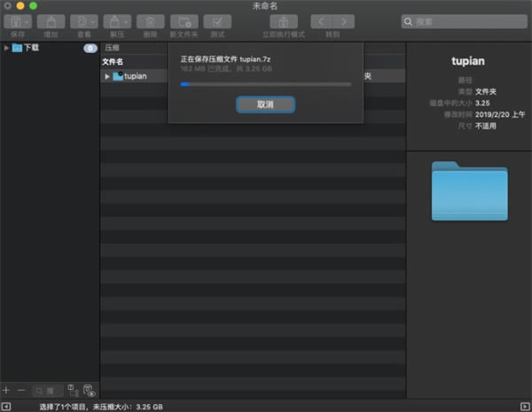Toggle left sidebar with bottom-left status icon
The image size is (532, 412).
coord(6,406)
